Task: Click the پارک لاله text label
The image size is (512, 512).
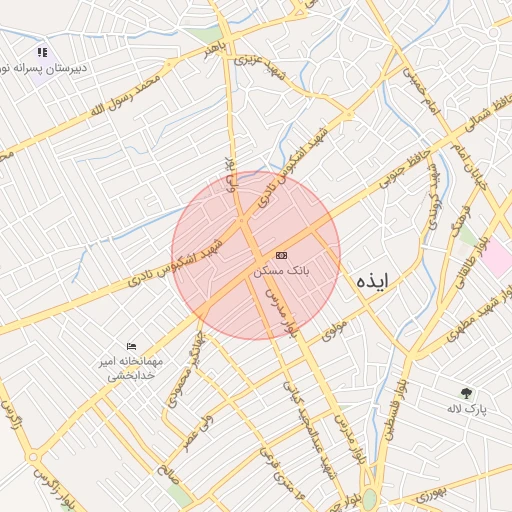Action: [467, 409]
